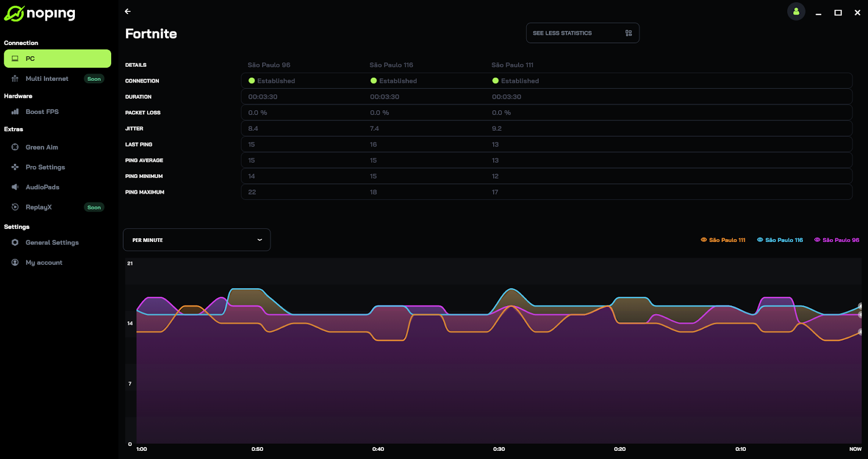Click the Soon badge beside ReplayX
Image resolution: width=868 pixels, height=459 pixels.
pos(94,207)
